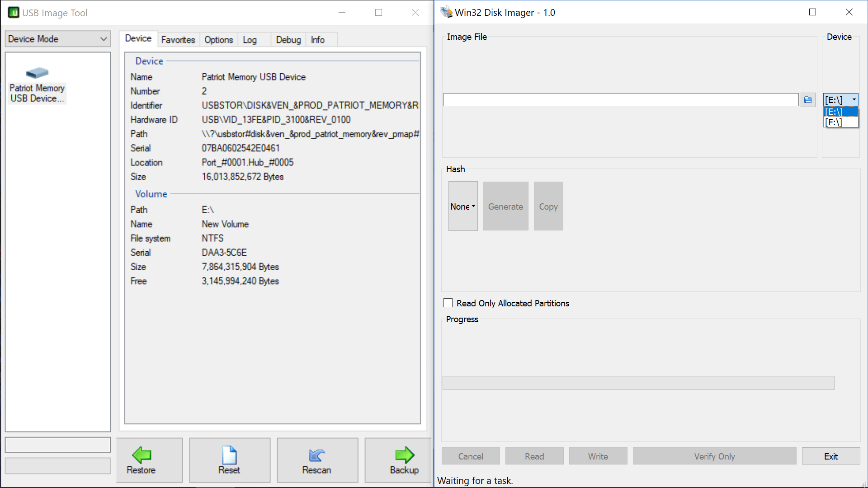868x488 pixels.
Task: Click the Info tab
Action: coord(317,40)
